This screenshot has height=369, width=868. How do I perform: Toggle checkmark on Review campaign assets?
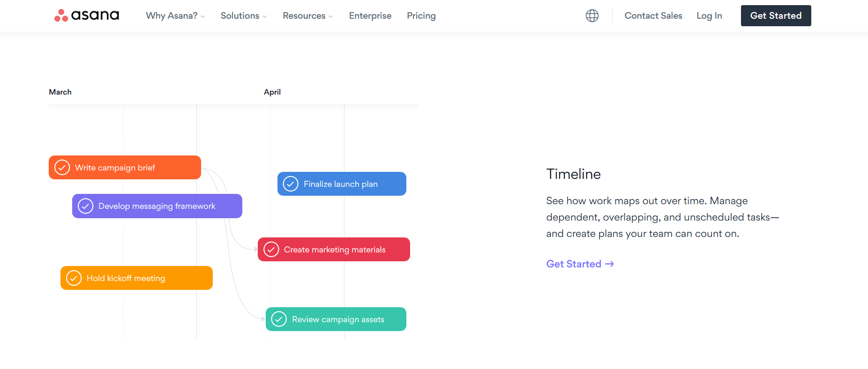(279, 319)
